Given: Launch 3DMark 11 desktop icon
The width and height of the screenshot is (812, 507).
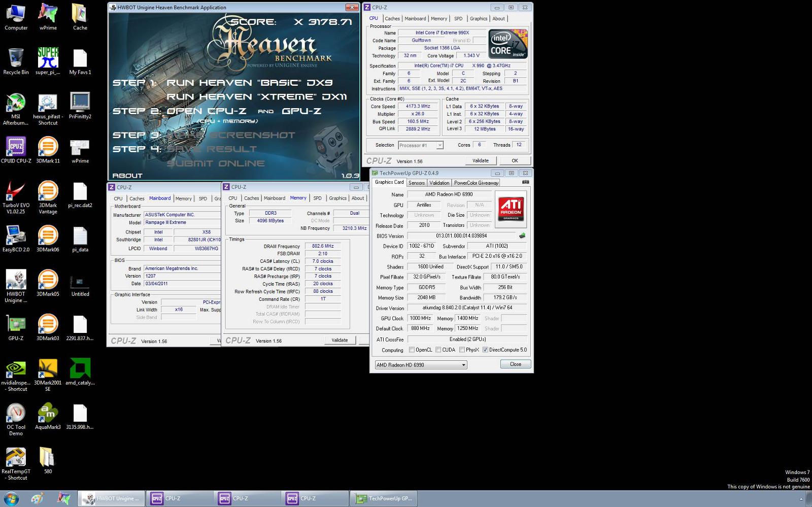Looking at the screenshot, I should [x=48, y=150].
